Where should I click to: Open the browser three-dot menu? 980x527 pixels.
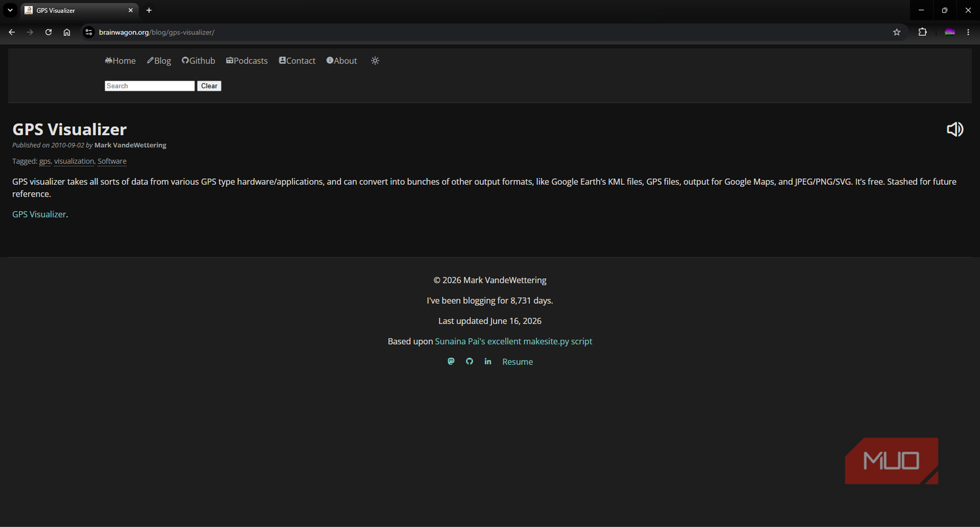[x=968, y=32]
